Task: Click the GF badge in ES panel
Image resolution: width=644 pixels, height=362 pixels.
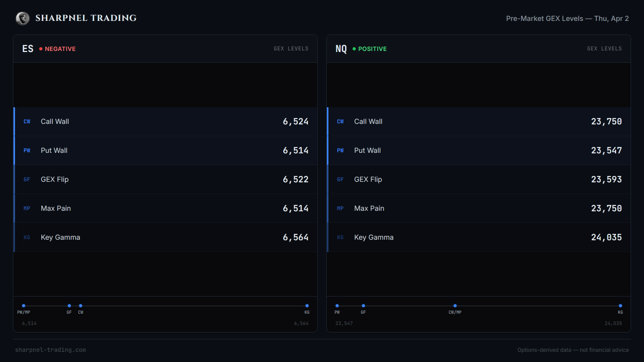Action: 27,180
